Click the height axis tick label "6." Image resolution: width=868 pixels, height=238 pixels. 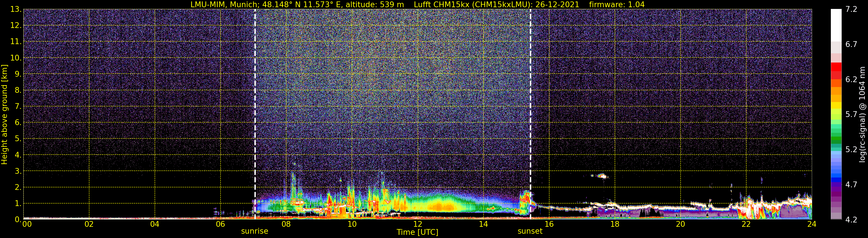(18, 123)
